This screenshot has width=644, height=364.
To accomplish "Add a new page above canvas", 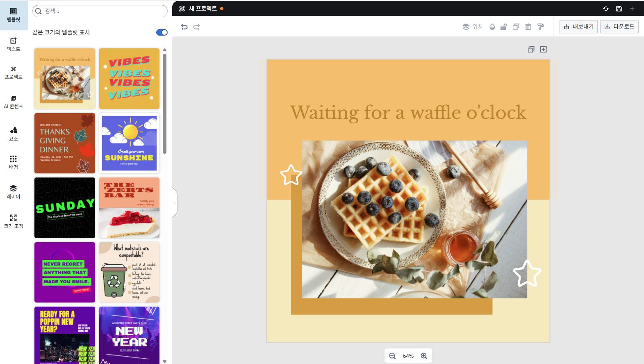I will [x=544, y=49].
